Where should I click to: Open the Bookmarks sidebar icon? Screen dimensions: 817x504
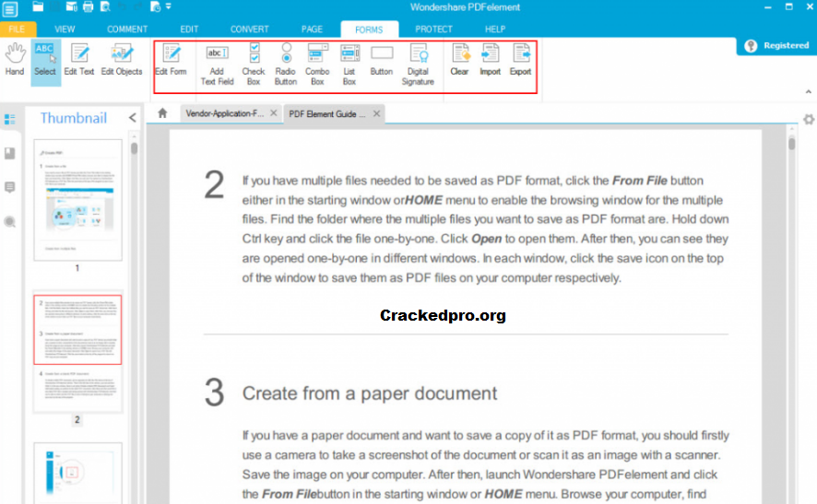[x=10, y=153]
